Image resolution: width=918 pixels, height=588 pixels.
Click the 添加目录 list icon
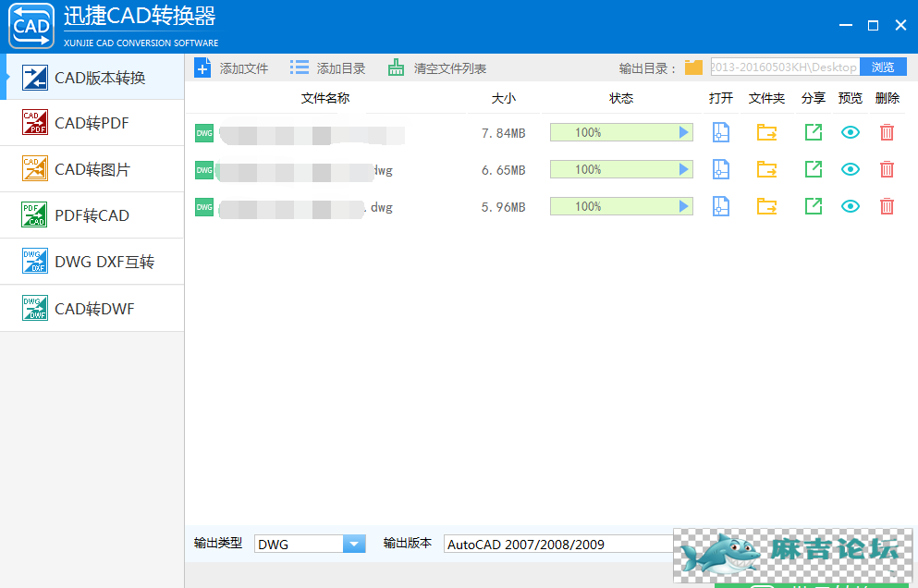pos(300,67)
